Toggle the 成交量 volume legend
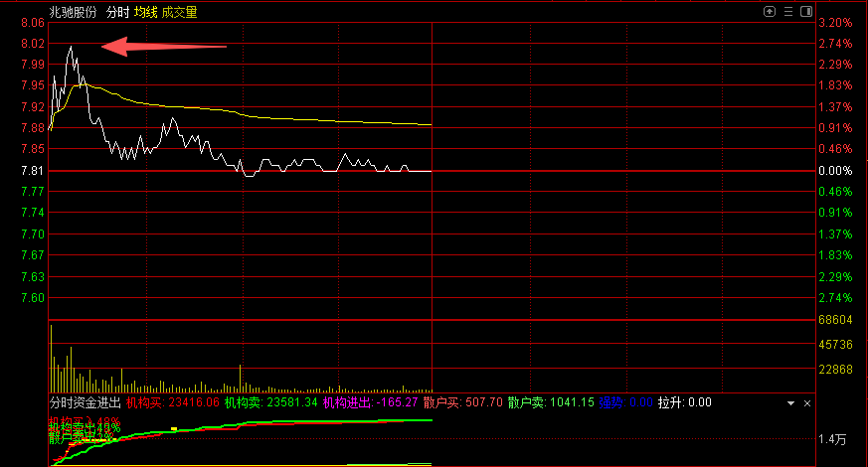This screenshot has width=868, height=467. [x=179, y=12]
